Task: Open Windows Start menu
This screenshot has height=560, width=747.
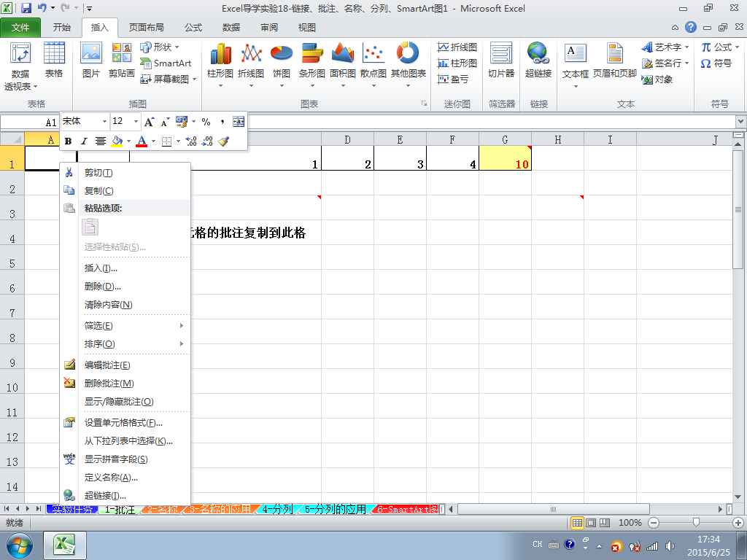Action: click(x=20, y=545)
